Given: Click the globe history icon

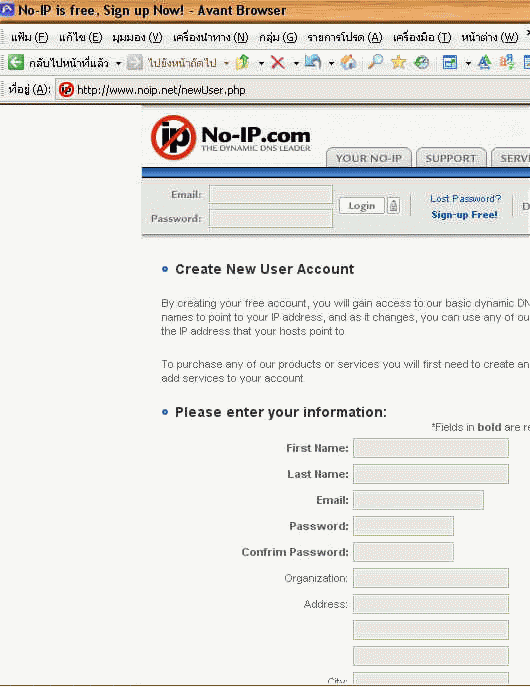Looking at the screenshot, I should click(422, 63).
